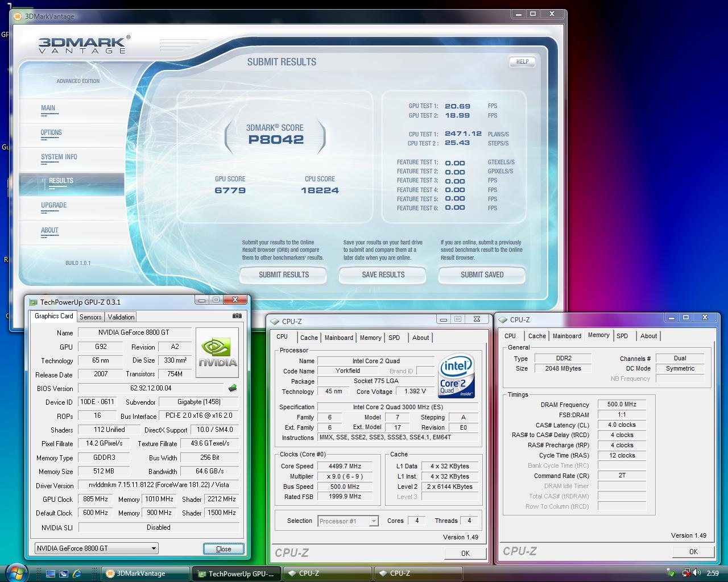Click the volume speaker tray icon
The height and width of the screenshot is (582, 728).
(697, 573)
